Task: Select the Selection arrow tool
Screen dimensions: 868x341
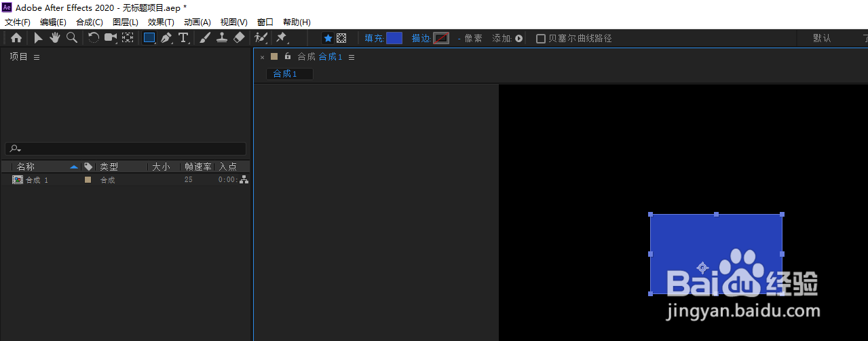Action: (x=38, y=38)
